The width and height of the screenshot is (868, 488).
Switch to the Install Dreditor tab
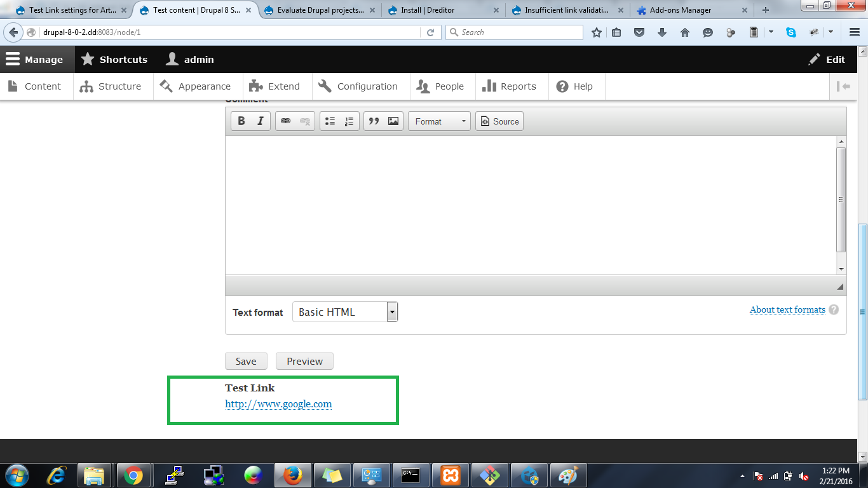[x=437, y=10]
